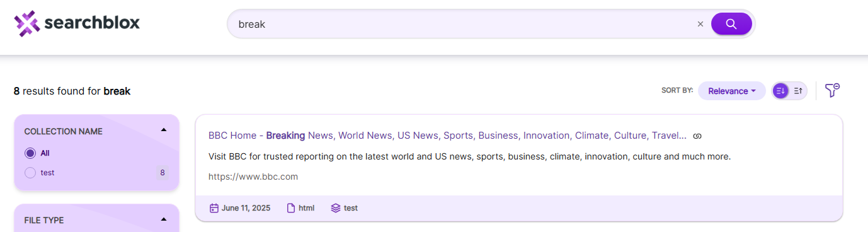Click the SearchBlox logo
Viewport: 868px width, 232px height.
[x=77, y=24]
